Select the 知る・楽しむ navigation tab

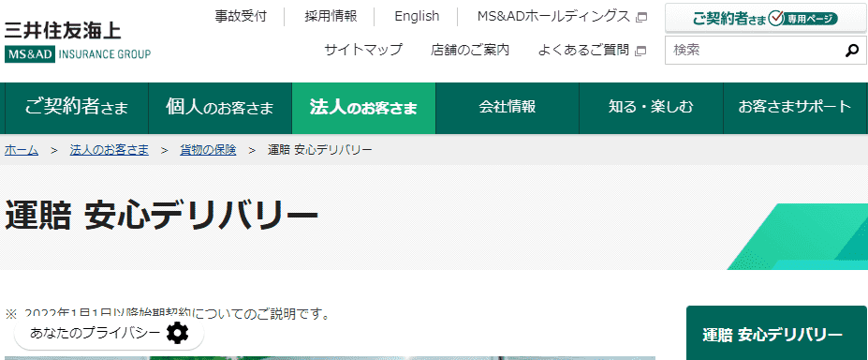(x=651, y=108)
